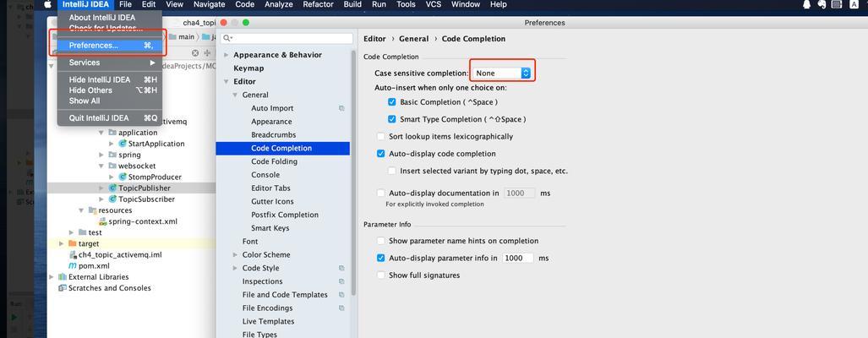Image resolution: width=868 pixels, height=338 pixels.
Task: Open Postfix Completion settings page
Action: (x=285, y=215)
